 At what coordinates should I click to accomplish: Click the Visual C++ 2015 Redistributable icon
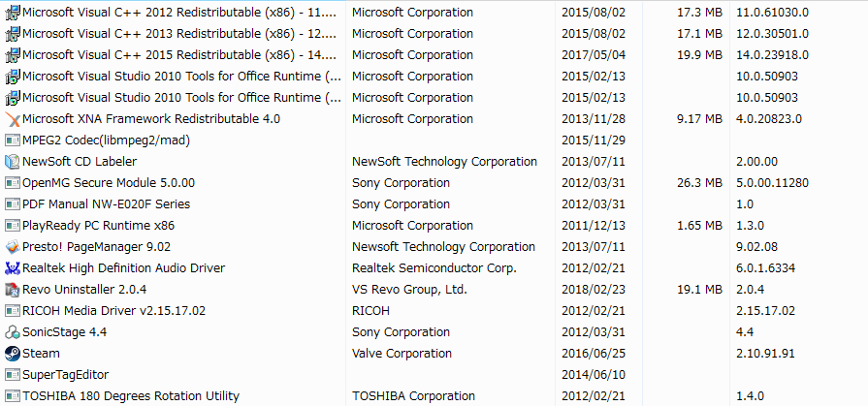pyautogui.click(x=13, y=55)
